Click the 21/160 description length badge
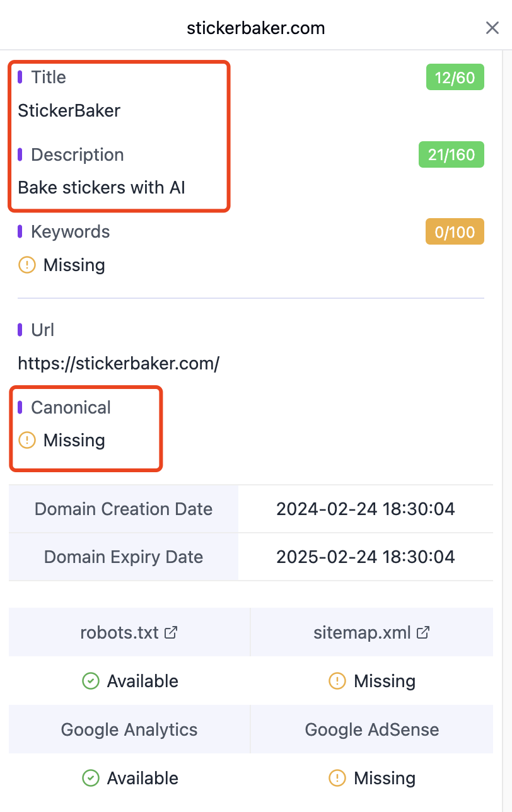512x812 pixels. click(451, 154)
